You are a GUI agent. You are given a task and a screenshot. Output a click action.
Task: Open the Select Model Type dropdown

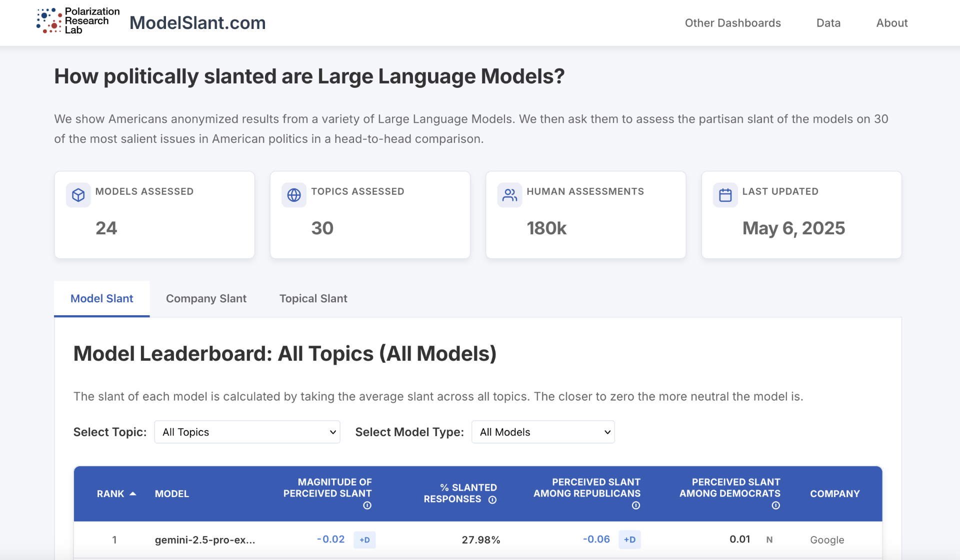pyautogui.click(x=543, y=432)
